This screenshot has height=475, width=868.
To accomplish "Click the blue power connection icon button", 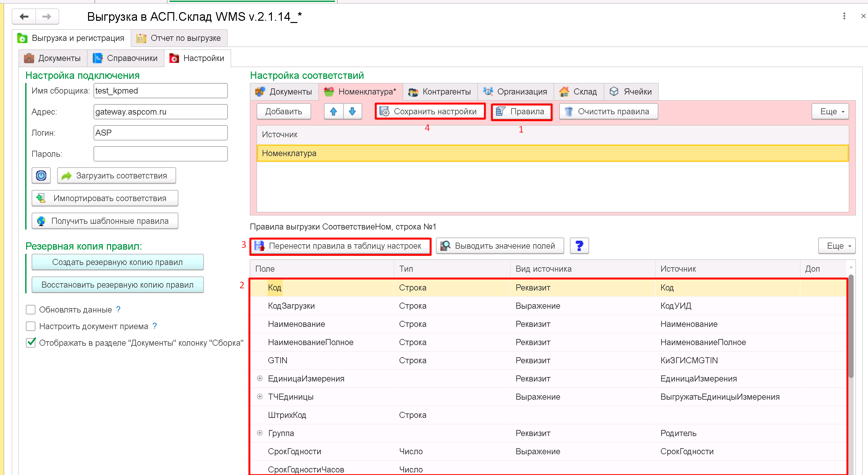I will [41, 176].
